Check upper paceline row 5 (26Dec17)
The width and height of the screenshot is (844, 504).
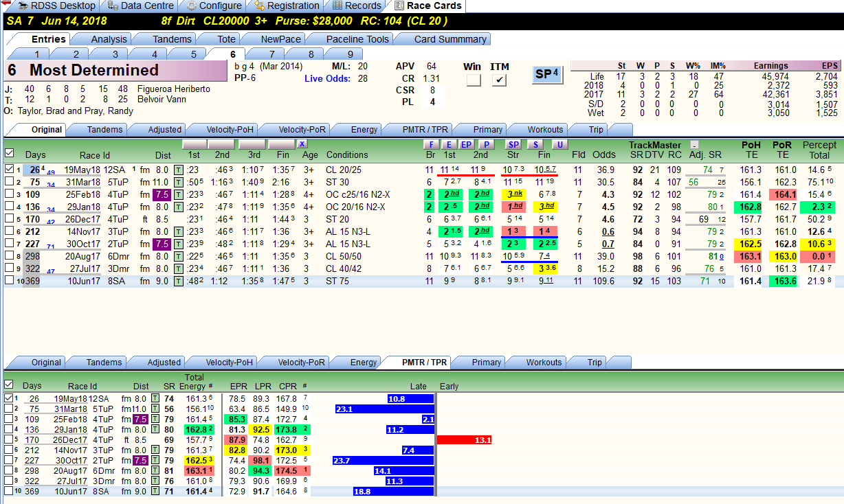pos(9,219)
